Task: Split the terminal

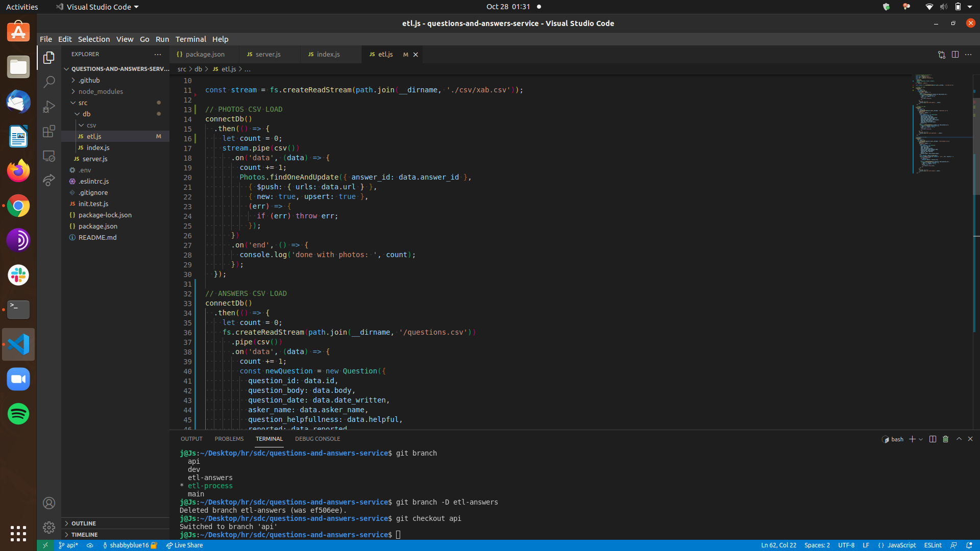Action: (x=933, y=439)
